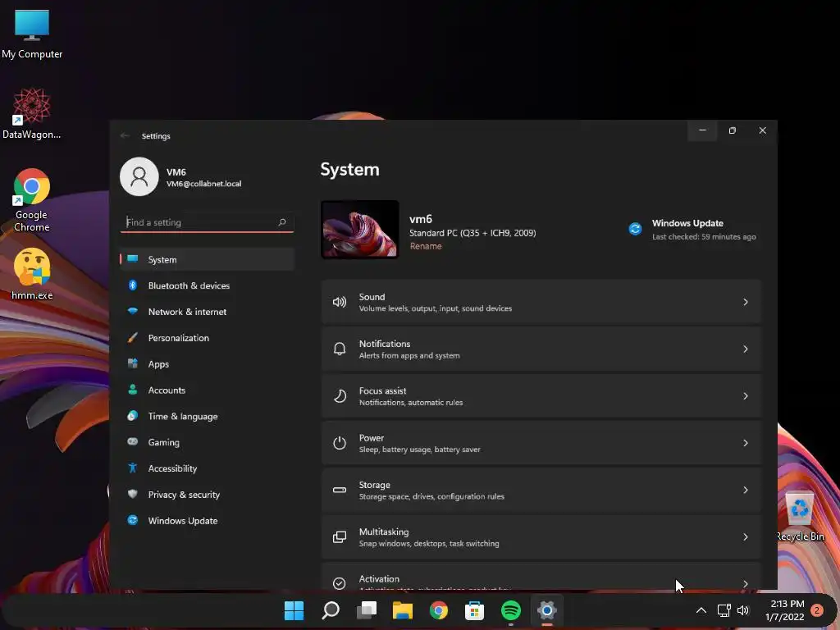Click the Time & language clock icon

tap(132, 416)
